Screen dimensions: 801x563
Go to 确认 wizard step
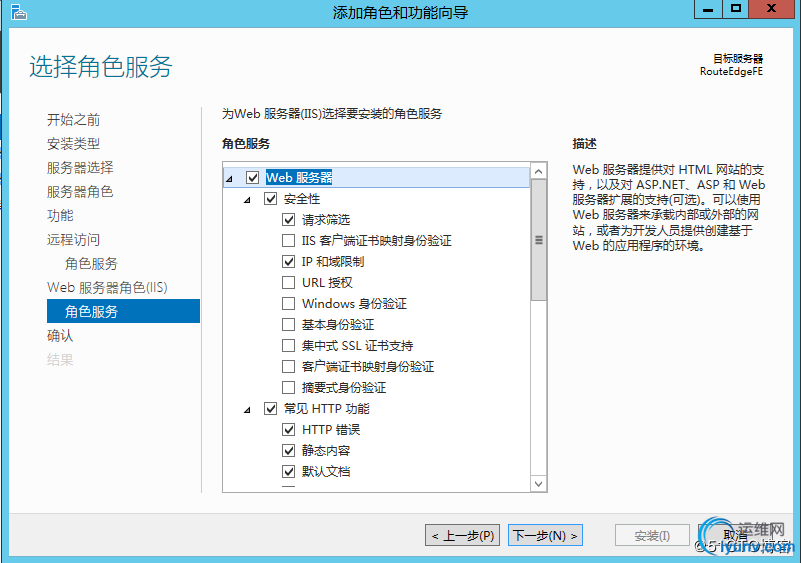60,336
